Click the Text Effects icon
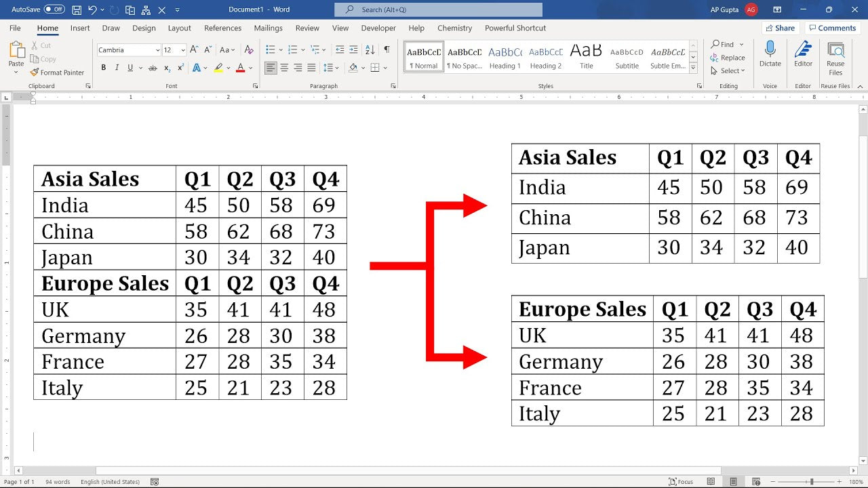The width and height of the screenshot is (868, 488). coord(197,68)
